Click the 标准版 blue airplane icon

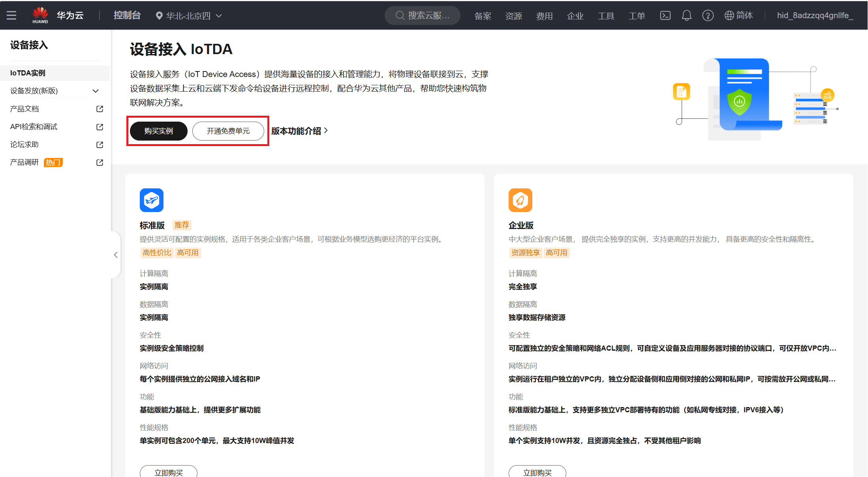pos(152,200)
